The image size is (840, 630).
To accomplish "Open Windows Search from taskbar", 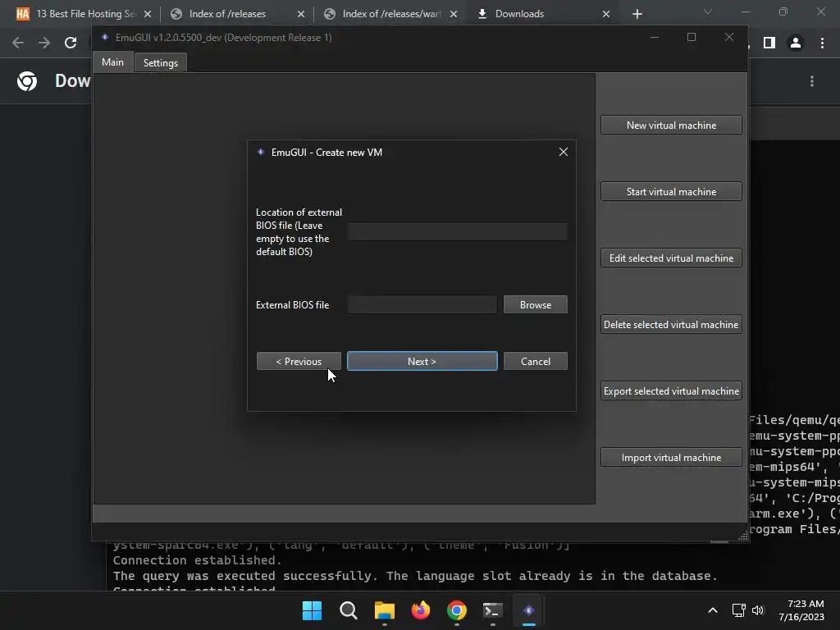I will [x=348, y=610].
